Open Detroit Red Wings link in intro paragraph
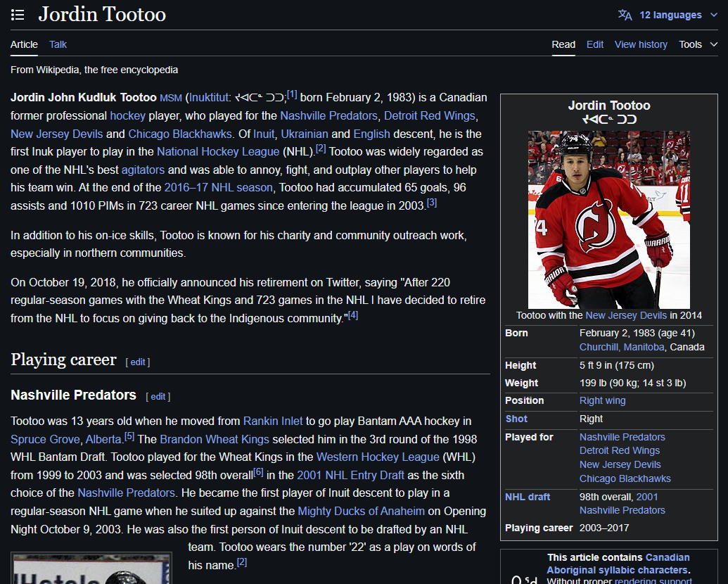 click(x=430, y=115)
